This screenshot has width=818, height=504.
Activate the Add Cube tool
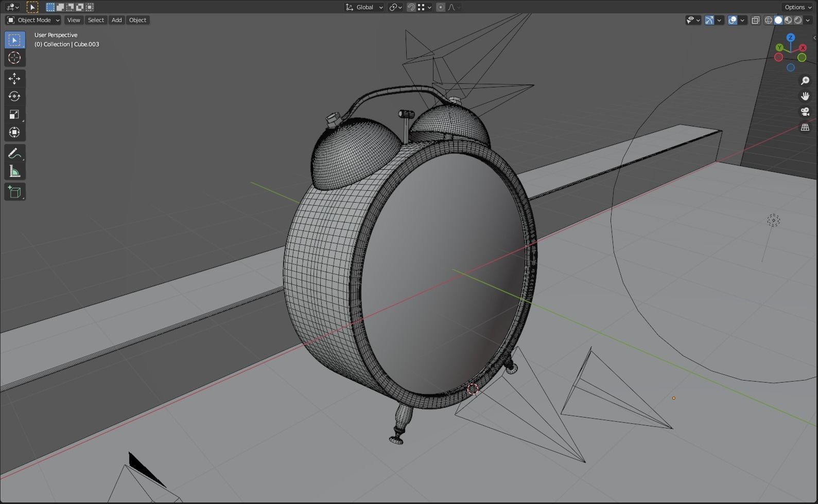point(14,192)
